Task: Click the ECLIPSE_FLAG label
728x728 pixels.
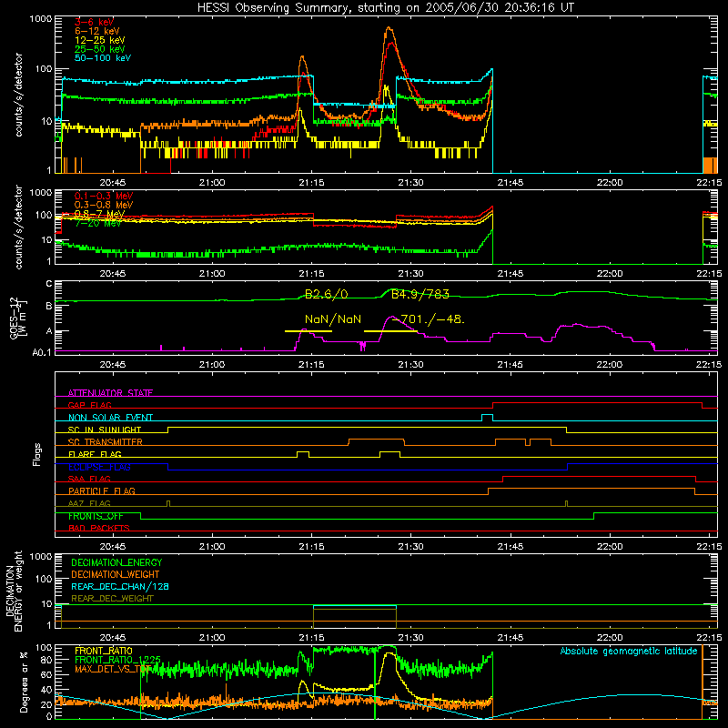Action: (x=99, y=467)
